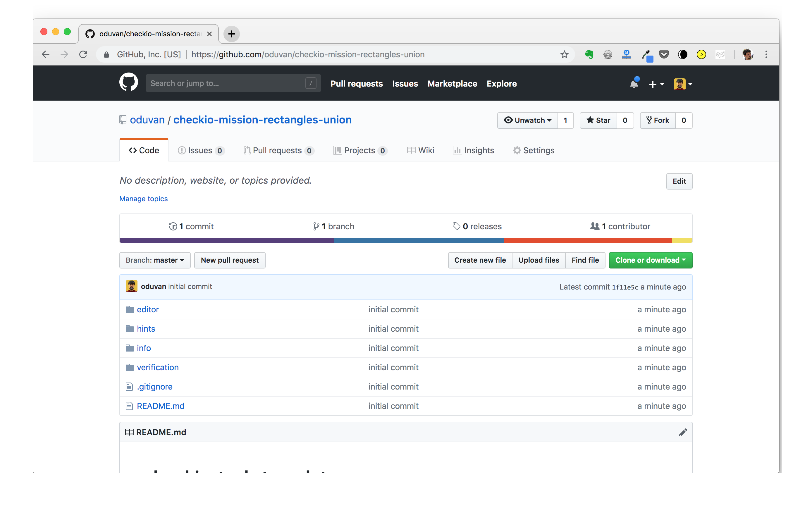View 0 releases
Screen dimensions: 812x520
coord(477,226)
